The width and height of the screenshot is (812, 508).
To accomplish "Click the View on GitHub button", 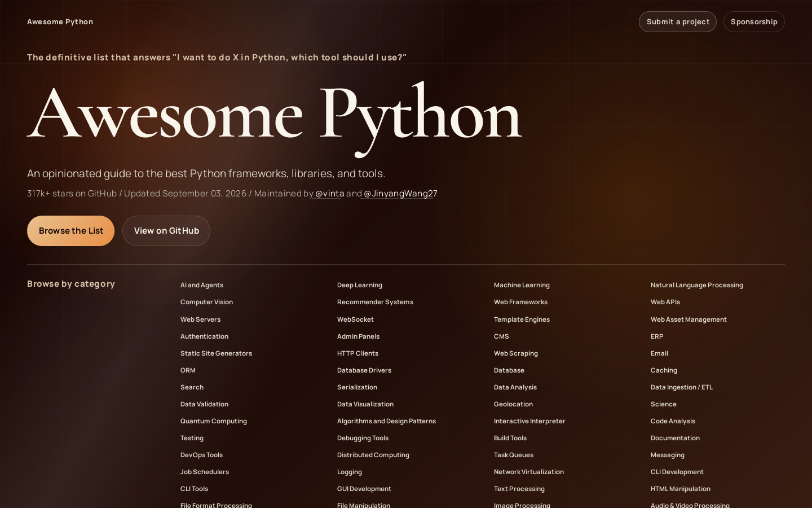I will [x=166, y=231].
